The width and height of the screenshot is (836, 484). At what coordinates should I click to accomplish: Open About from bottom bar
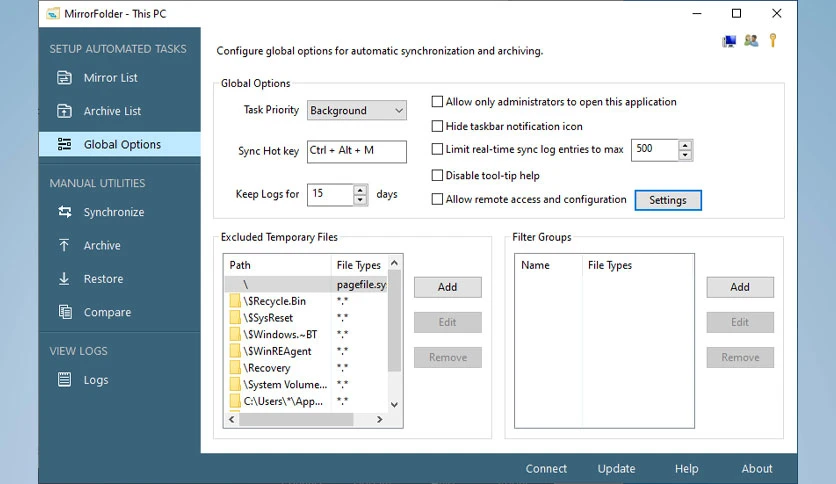click(757, 469)
